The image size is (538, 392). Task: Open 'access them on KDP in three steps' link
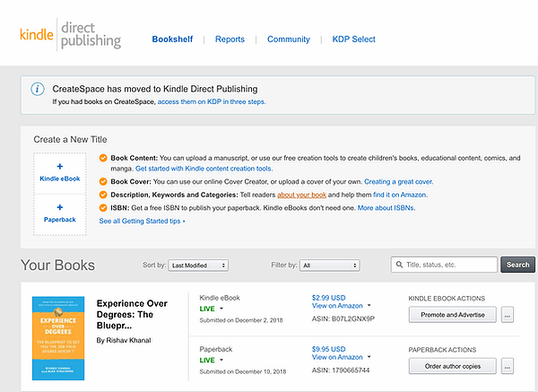pos(212,101)
